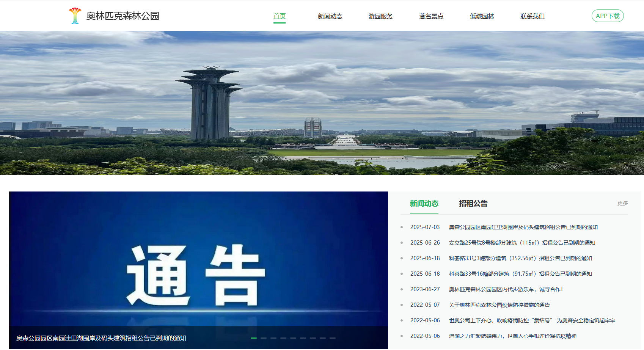
Task: Open the 安立路25号院8号楼 rental notice link
Action: pos(521,243)
